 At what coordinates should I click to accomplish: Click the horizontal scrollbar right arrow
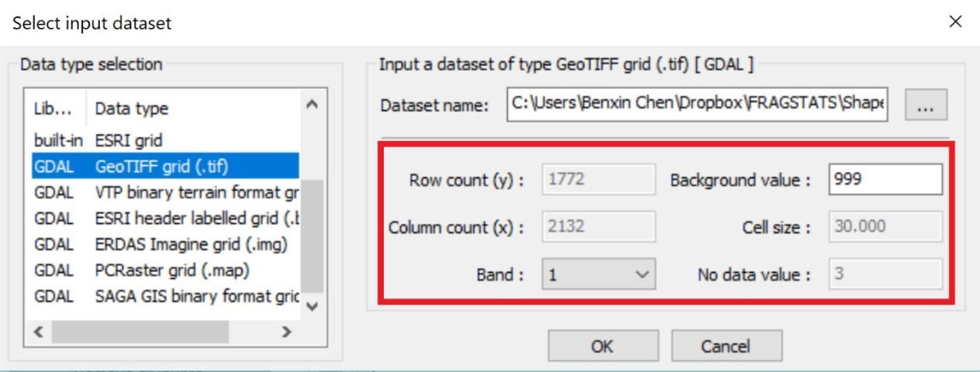286,332
